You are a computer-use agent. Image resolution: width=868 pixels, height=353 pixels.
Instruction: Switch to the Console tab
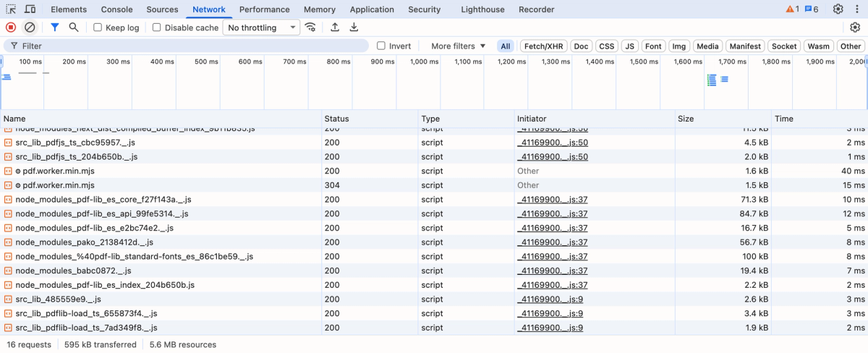116,9
